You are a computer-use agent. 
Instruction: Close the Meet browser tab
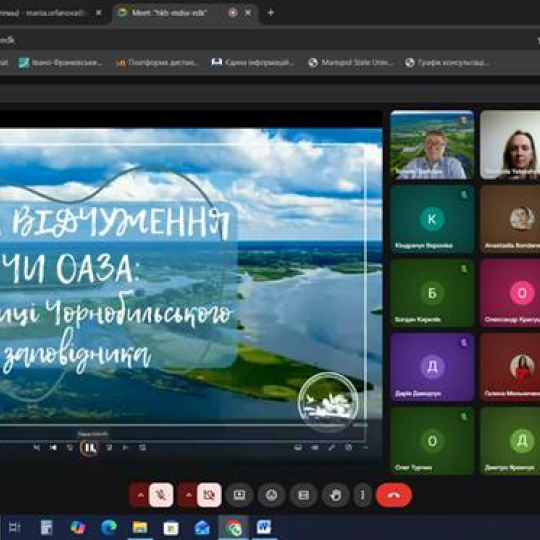pyautogui.click(x=248, y=13)
